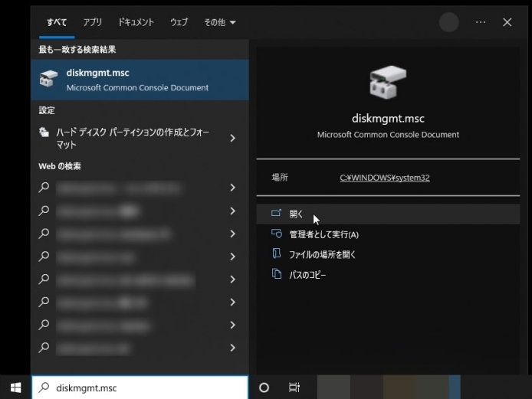
Task: Open the three-dot options menu
Action: (481, 22)
